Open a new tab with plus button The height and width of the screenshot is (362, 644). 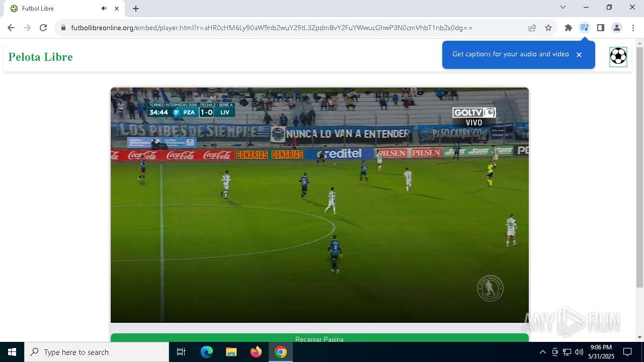click(136, 9)
